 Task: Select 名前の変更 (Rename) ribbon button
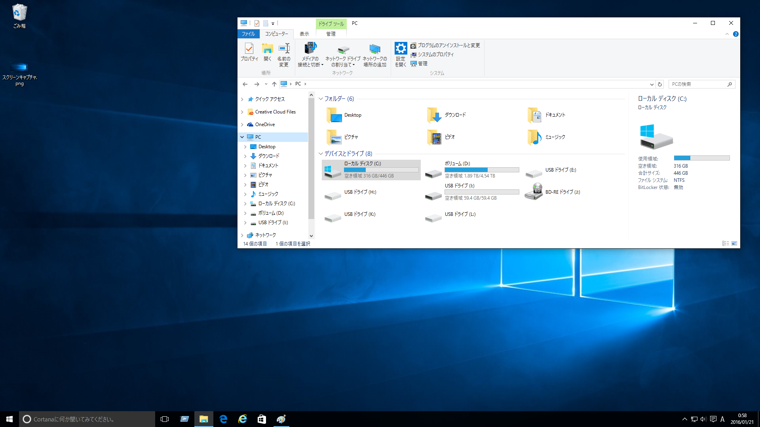(x=284, y=55)
